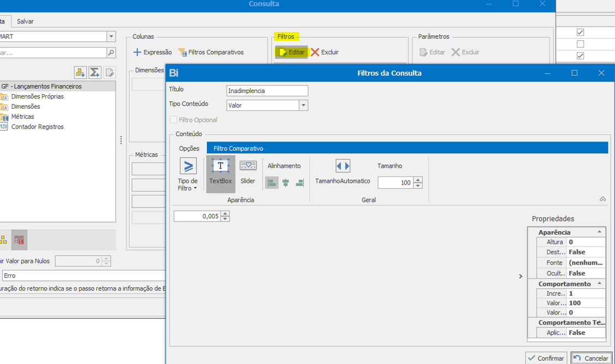Select the Fonte property row
The height and width of the screenshot is (364, 615).
click(x=571, y=263)
